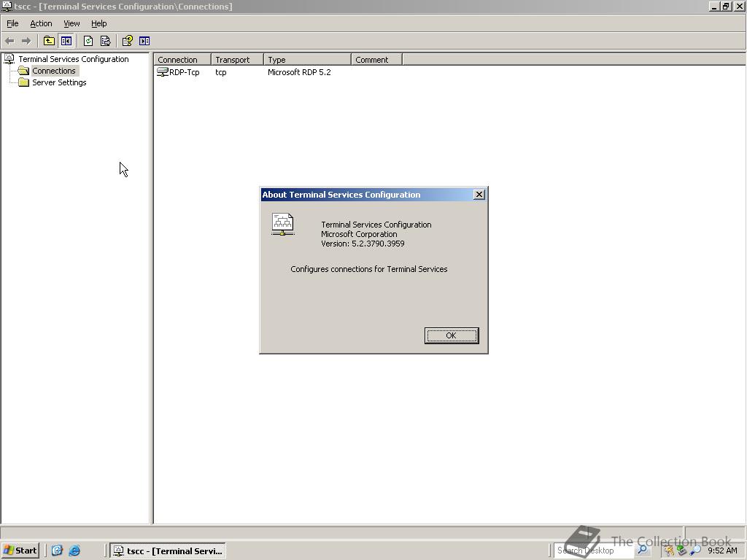Click 'Configures connections for Terminal Services' text

click(x=368, y=269)
